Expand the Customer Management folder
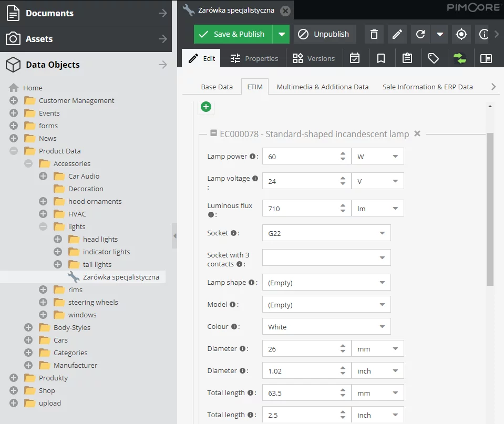Image resolution: width=504 pixels, height=424 pixels. coord(14,100)
